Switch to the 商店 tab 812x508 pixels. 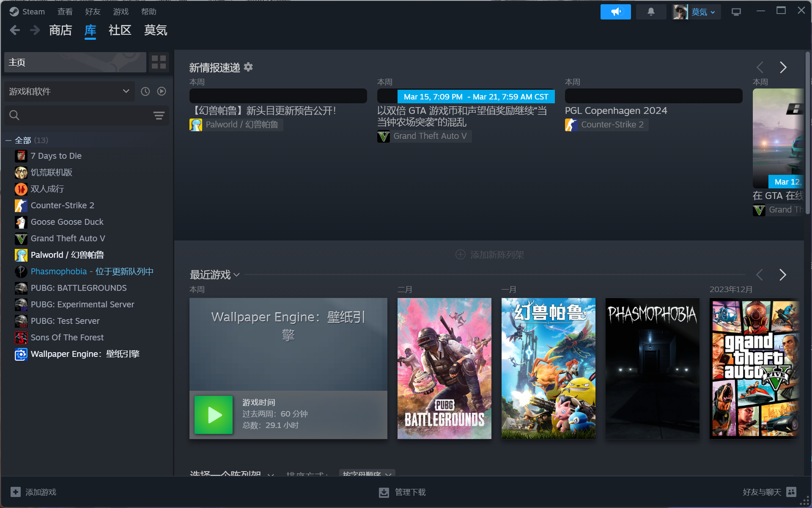pos(60,30)
